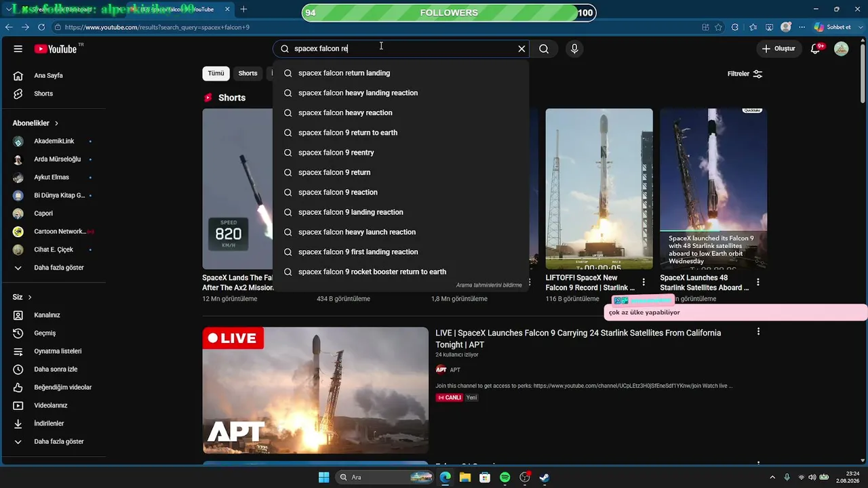Viewport: 868px width, 488px height.
Task: Open options menu for the LIVE APT video
Action: click(x=758, y=331)
